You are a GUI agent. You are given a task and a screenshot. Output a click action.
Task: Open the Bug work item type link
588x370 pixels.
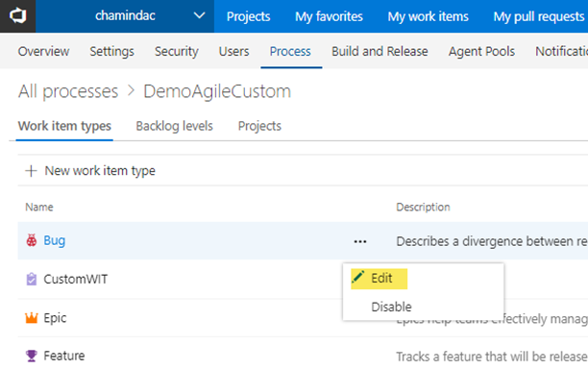click(x=55, y=240)
